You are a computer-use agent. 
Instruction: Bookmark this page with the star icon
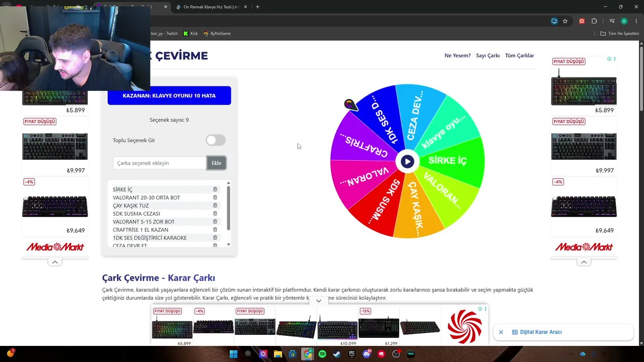[565, 21]
